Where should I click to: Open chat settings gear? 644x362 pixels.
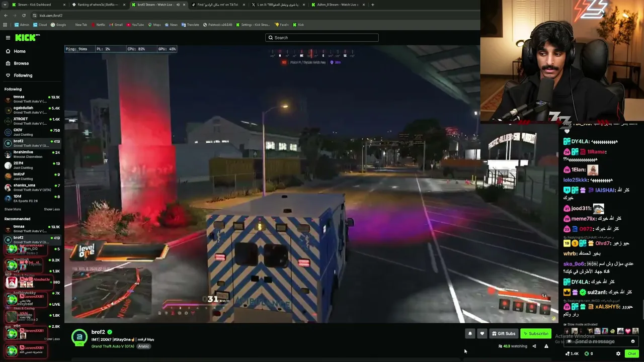click(x=618, y=353)
